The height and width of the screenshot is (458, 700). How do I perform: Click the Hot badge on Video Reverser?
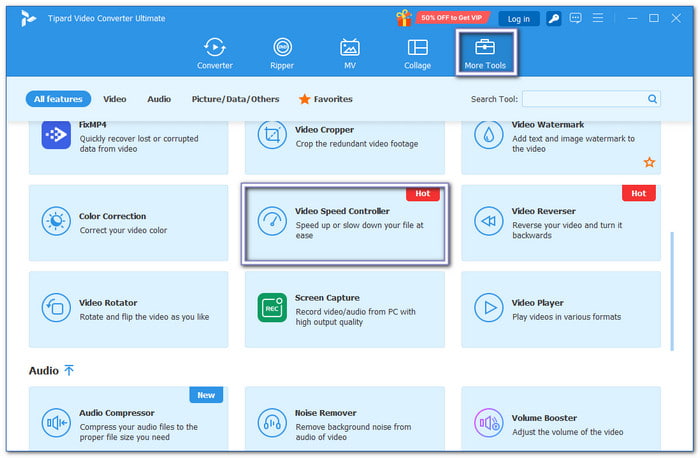[x=639, y=193]
